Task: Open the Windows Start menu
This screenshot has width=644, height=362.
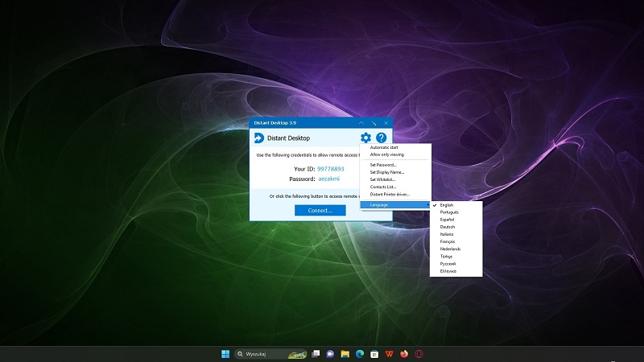Action: coord(225,354)
